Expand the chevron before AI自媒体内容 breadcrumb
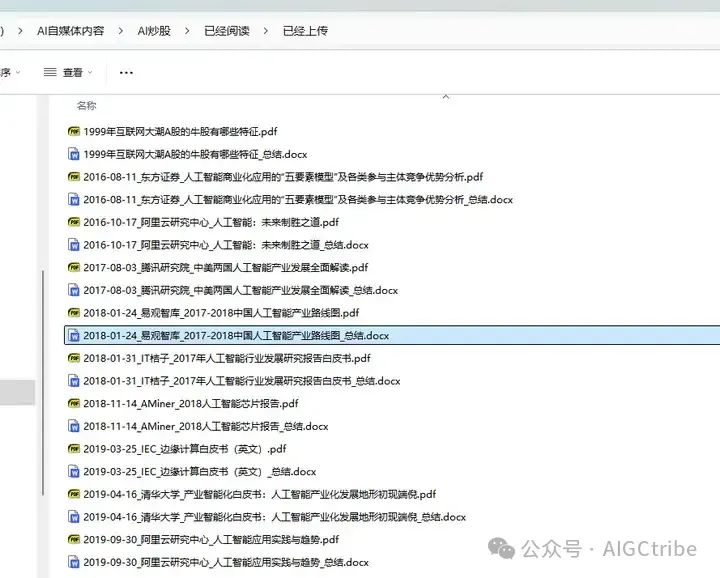This screenshot has height=578, width=720. click(x=20, y=31)
